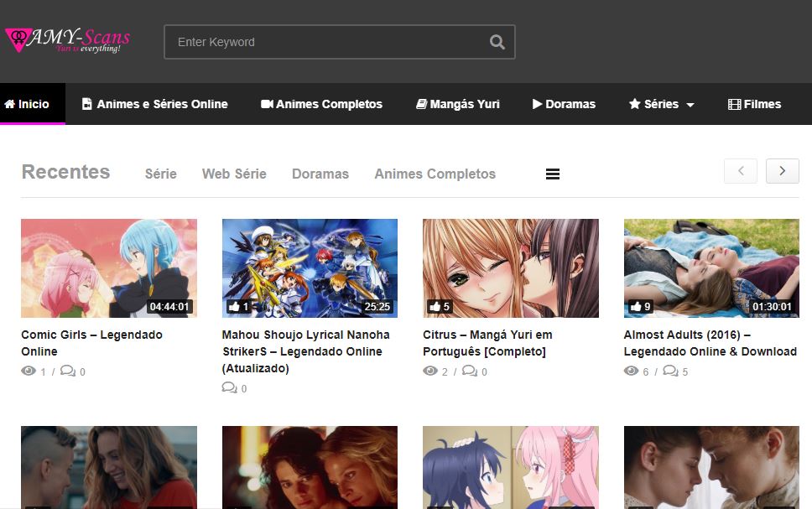Open Doramas in navigation bar
Screen dimensions: 812x509
pos(564,104)
